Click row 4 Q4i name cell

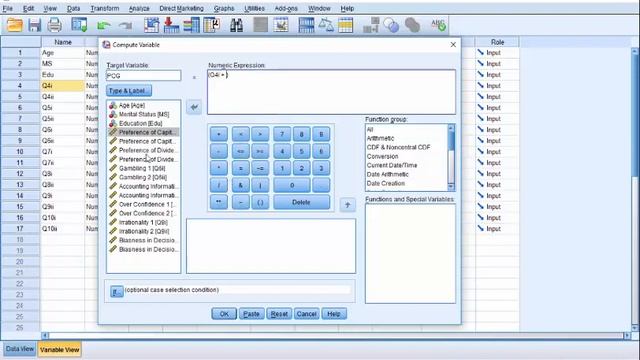coord(62,86)
